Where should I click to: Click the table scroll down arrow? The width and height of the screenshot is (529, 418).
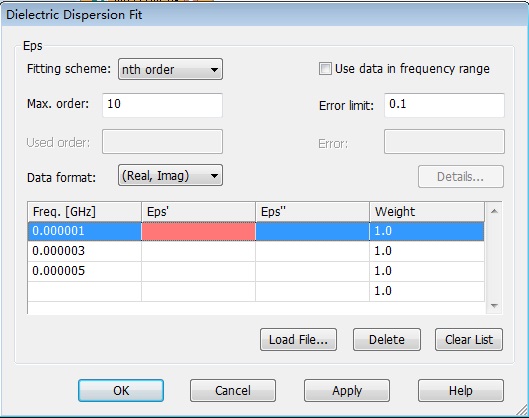(494, 306)
